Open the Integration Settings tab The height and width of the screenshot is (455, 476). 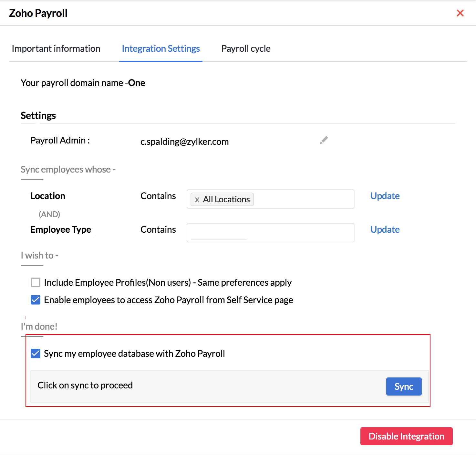point(160,48)
